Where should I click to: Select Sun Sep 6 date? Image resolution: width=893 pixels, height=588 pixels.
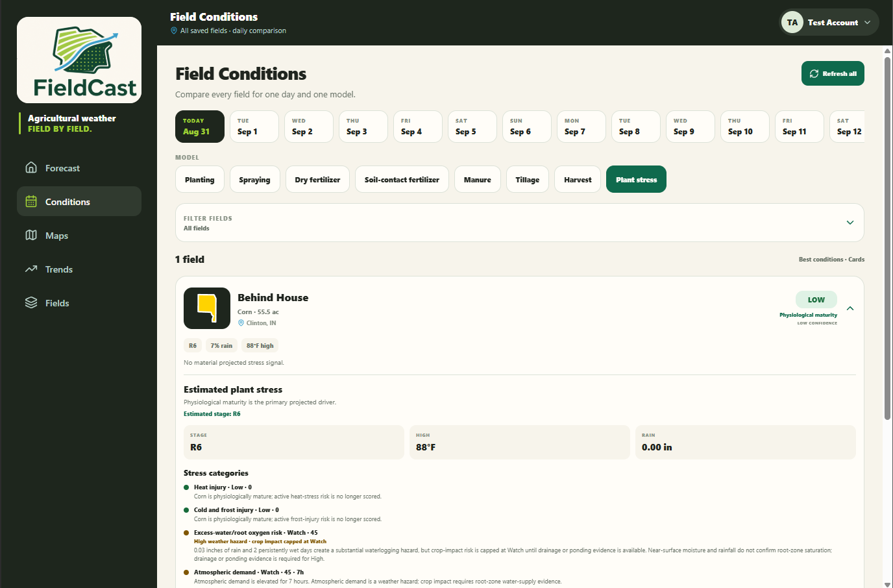[x=527, y=126]
